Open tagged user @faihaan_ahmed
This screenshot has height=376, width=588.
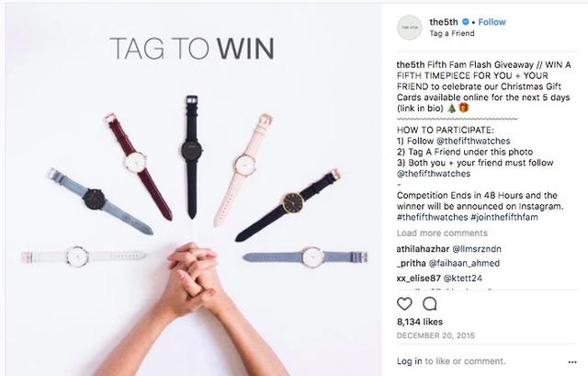pyautogui.click(x=464, y=264)
